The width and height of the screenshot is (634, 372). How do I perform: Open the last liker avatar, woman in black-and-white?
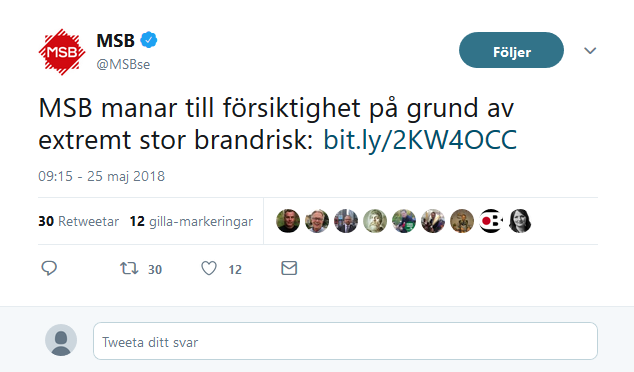[520, 221]
